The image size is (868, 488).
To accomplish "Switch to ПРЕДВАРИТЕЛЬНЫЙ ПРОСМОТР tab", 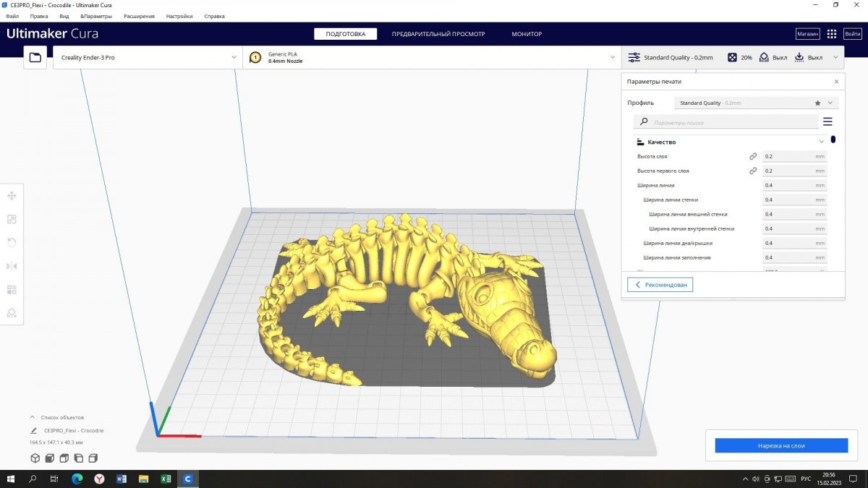I will [x=438, y=34].
